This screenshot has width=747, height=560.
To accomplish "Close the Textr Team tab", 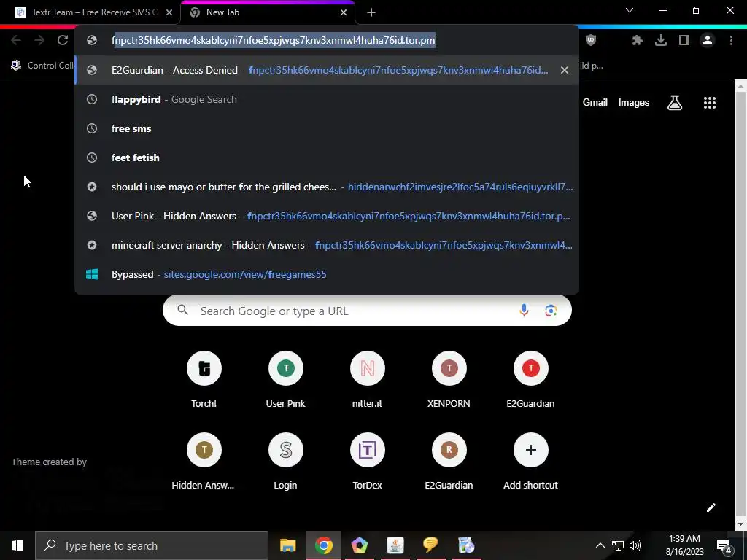I will (169, 12).
